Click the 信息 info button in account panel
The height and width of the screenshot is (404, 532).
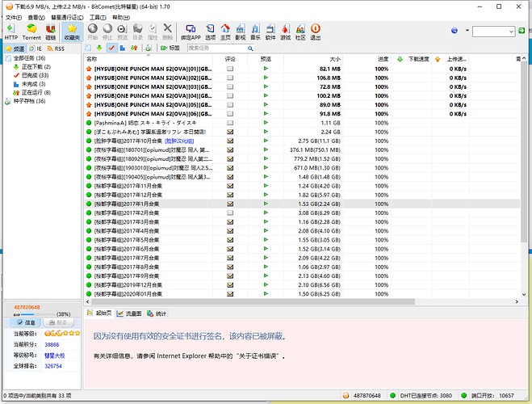click(26, 322)
